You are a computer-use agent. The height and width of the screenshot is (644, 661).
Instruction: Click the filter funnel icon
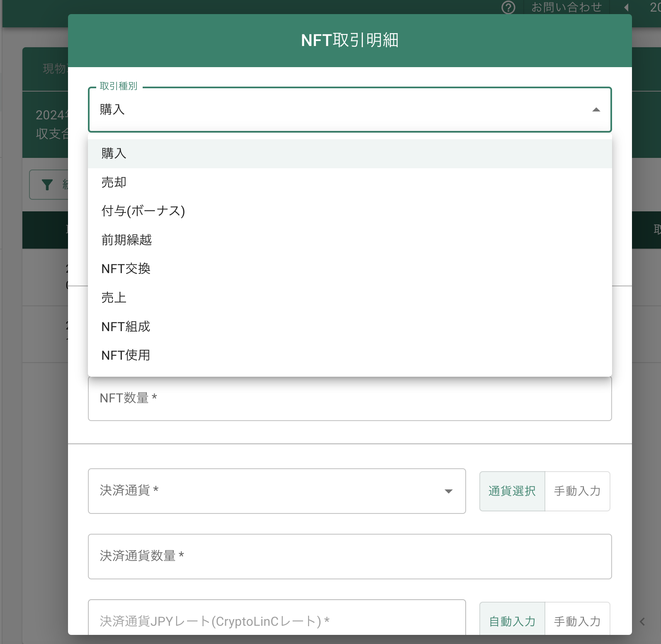point(47,184)
